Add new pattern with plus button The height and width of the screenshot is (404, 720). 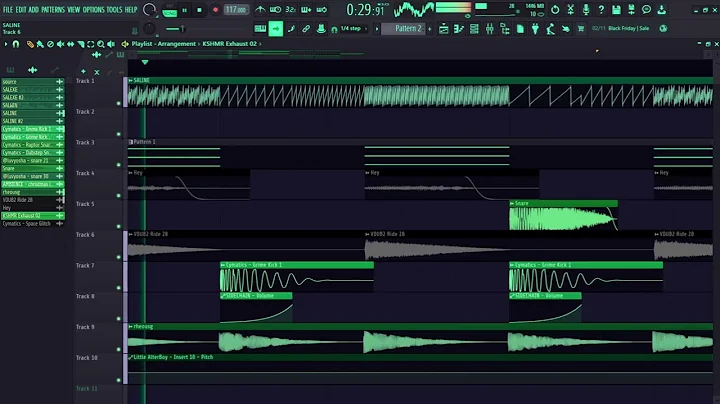coord(430,29)
